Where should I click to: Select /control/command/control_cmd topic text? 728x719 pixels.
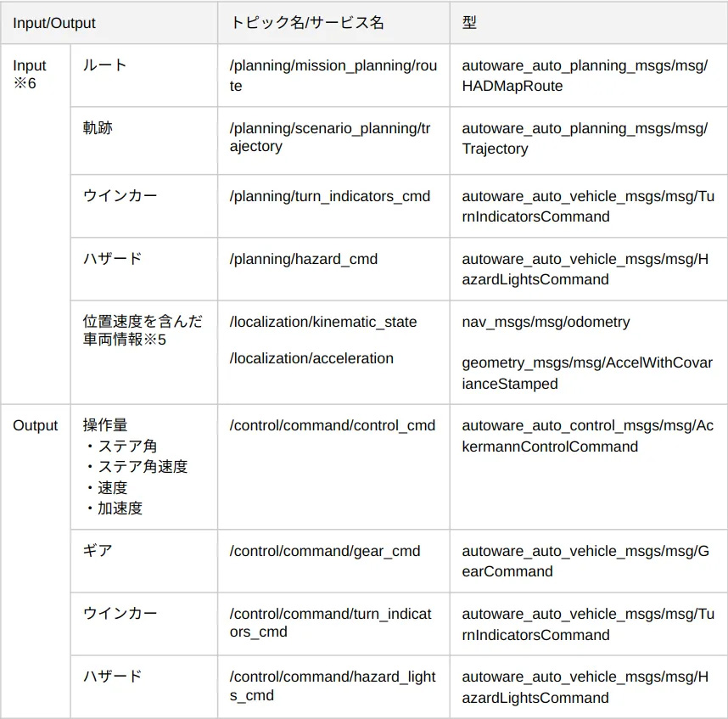(333, 425)
